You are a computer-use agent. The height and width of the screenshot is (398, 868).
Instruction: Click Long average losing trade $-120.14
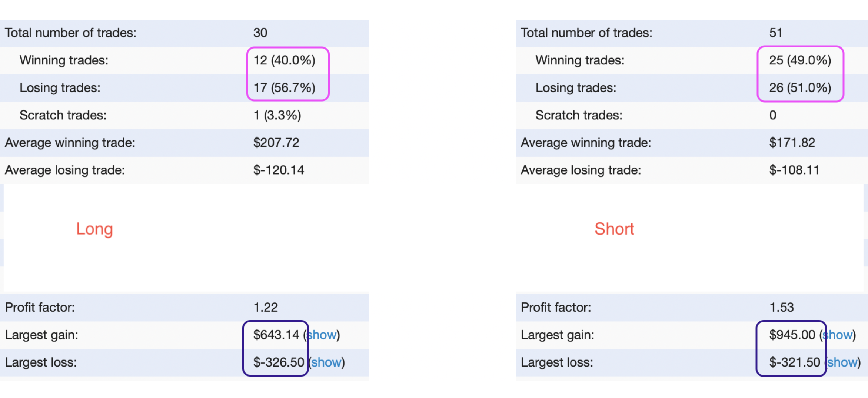pos(279,170)
